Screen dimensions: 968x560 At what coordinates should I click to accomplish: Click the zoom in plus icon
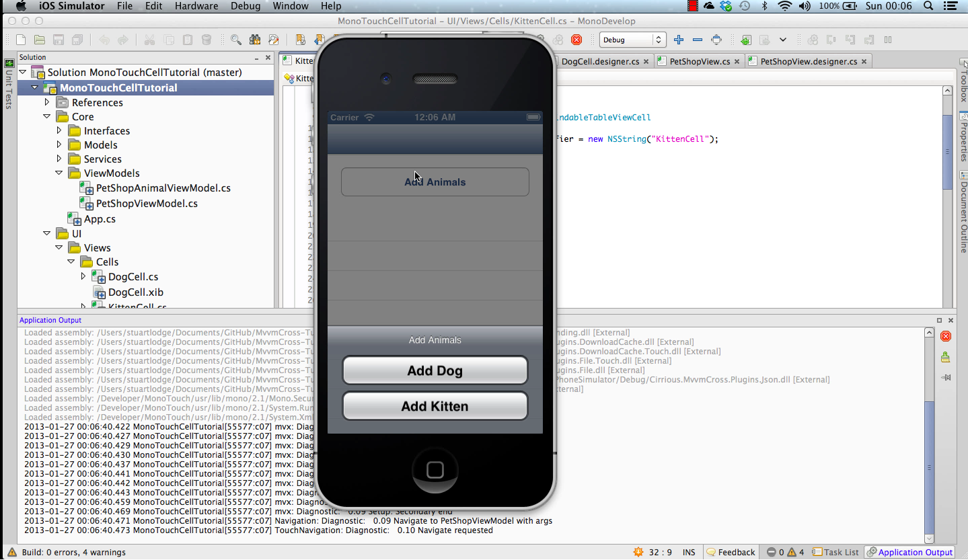point(678,40)
